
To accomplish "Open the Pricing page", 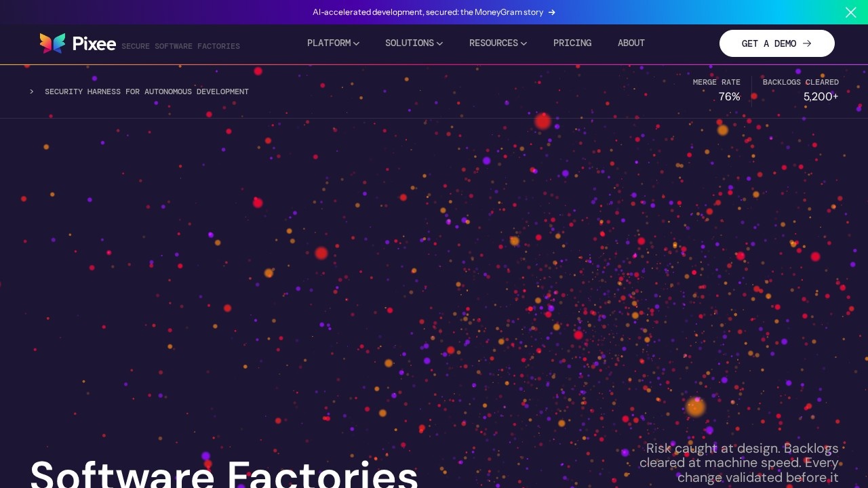I will [572, 43].
